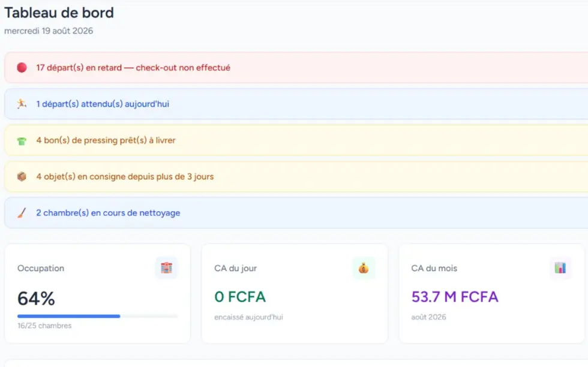Click the green shirt pressing icon
The height and width of the screenshot is (367, 588).
[22, 141]
